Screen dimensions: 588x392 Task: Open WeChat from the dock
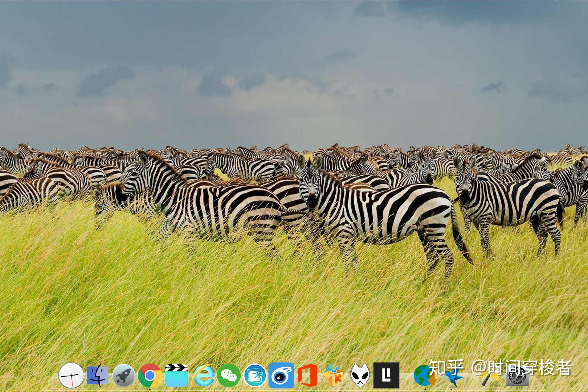coord(229,375)
